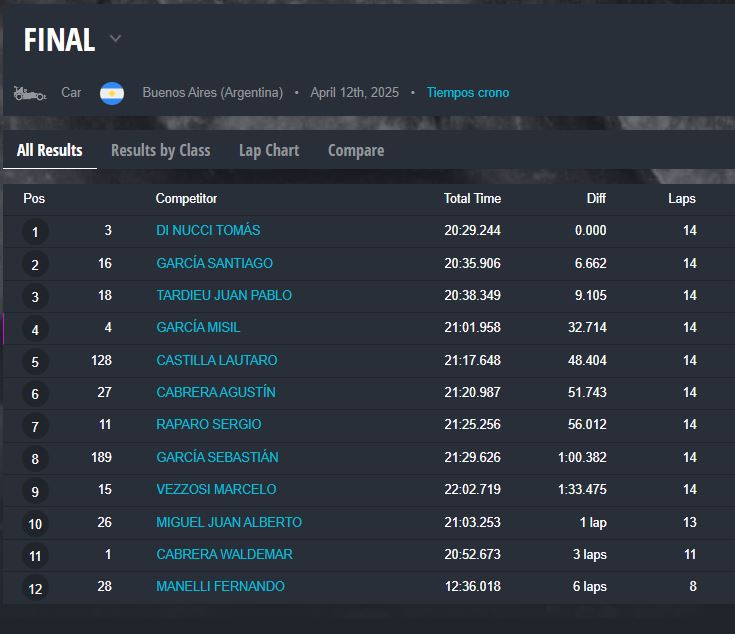
Task: Open competitor GARCÍA SANTIAGO
Action: [214, 263]
